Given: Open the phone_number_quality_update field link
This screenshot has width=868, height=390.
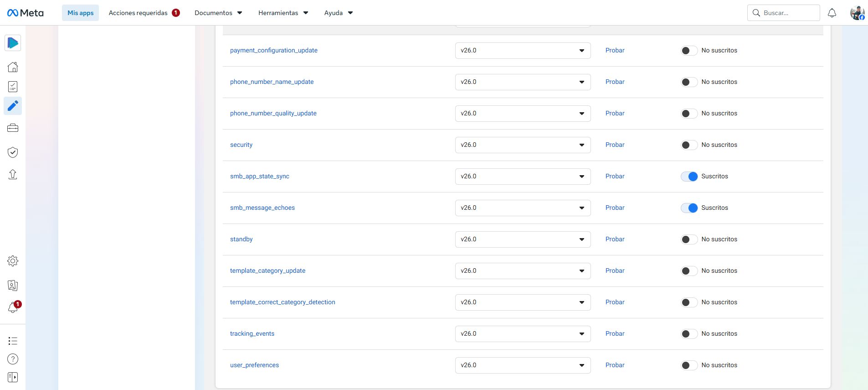Looking at the screenshot, I should pyautogui.click(x=273, y=113).
